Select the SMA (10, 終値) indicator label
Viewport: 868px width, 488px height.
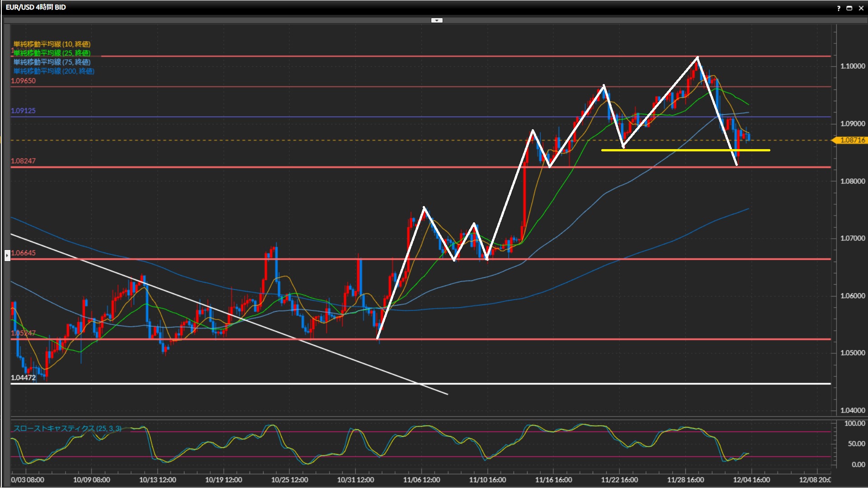point(52,44)
